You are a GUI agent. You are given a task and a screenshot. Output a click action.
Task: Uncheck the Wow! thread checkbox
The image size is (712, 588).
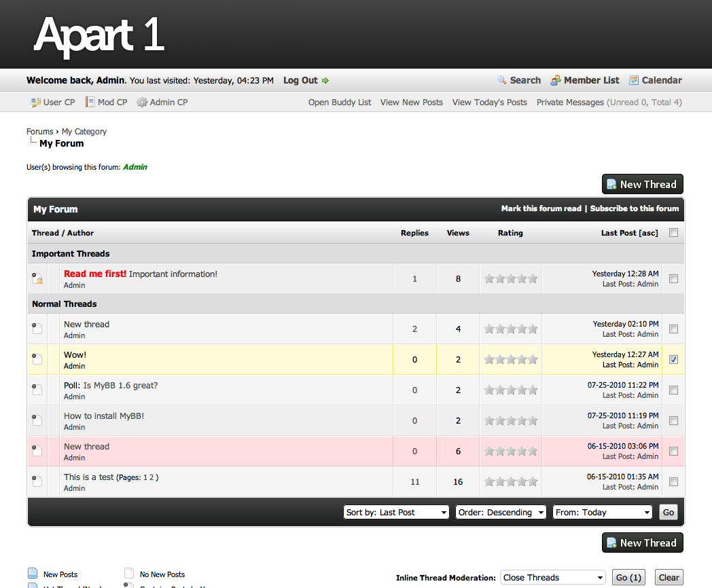[x=673, y=360]
